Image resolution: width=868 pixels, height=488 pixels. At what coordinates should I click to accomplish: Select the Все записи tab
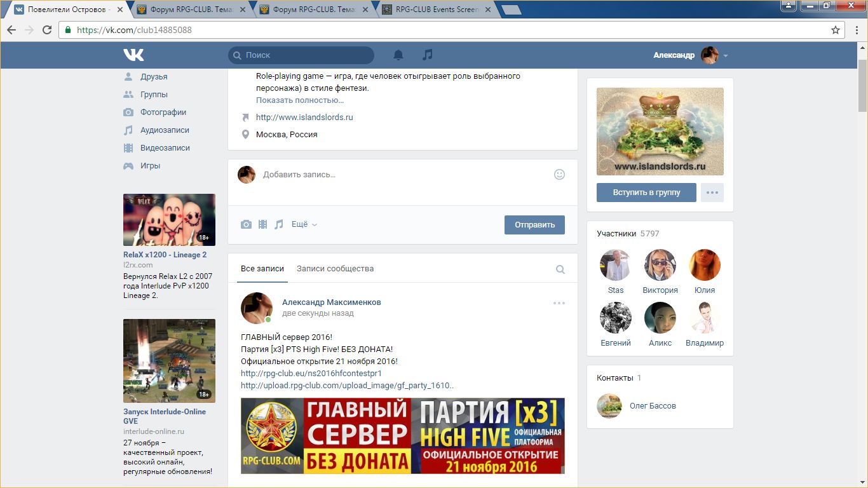pyautogui.click(x=262, y=269)
